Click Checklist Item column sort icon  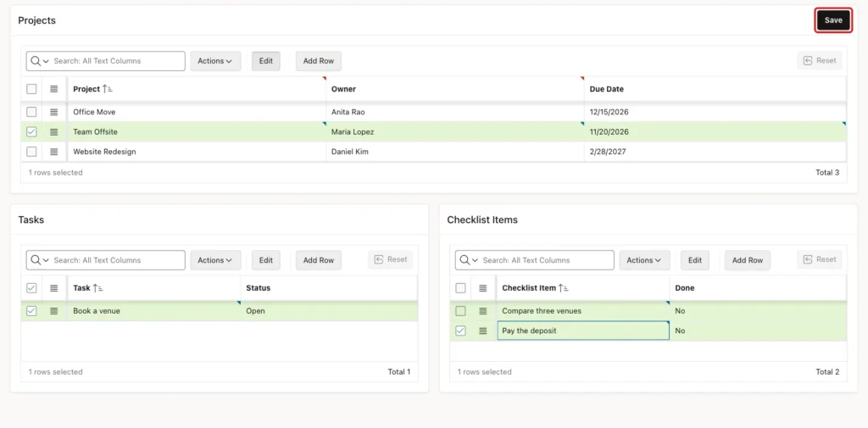click(x=563, y=288)
